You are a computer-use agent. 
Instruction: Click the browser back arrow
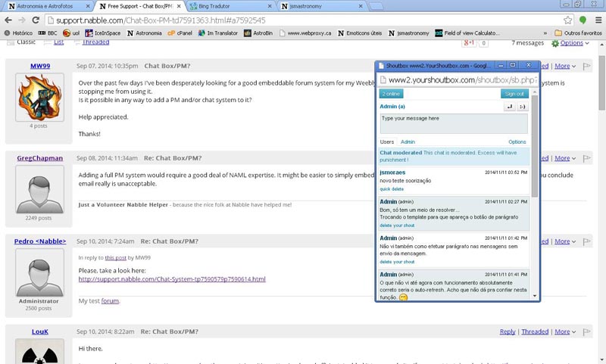pos(8,20)
